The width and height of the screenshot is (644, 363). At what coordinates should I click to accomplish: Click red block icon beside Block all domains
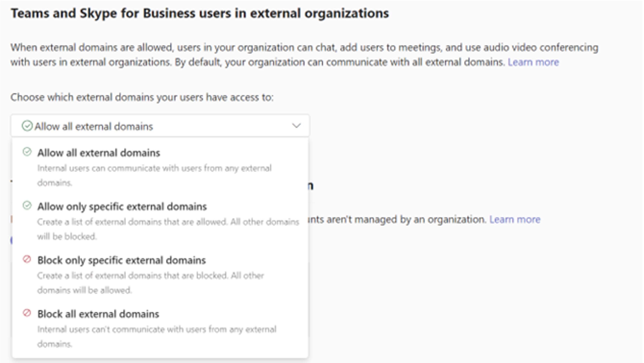(x=27, y=313)
